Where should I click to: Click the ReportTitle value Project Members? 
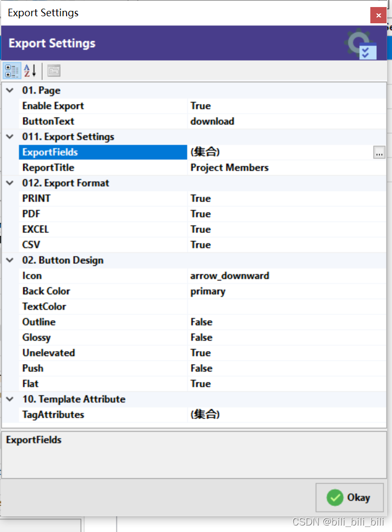[229, 167]
